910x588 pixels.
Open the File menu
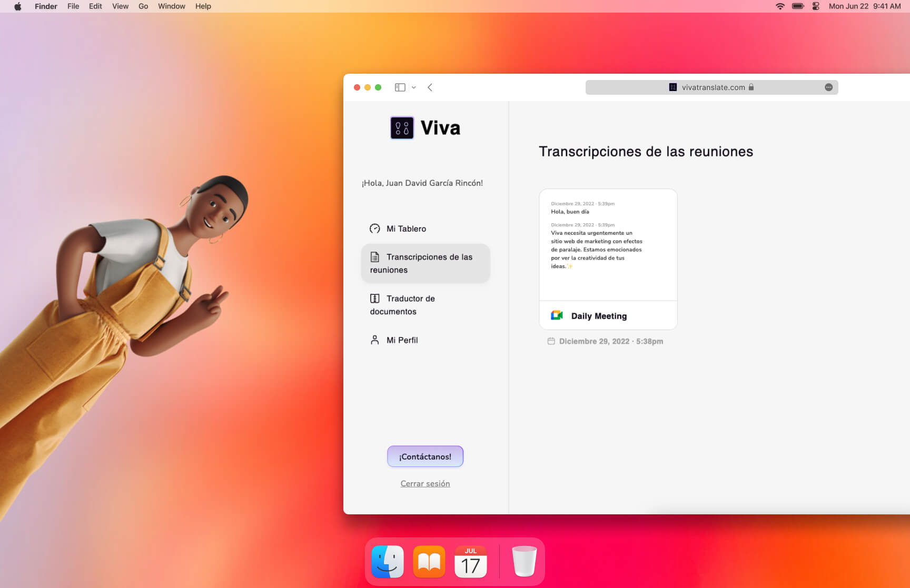pos(73,6)
